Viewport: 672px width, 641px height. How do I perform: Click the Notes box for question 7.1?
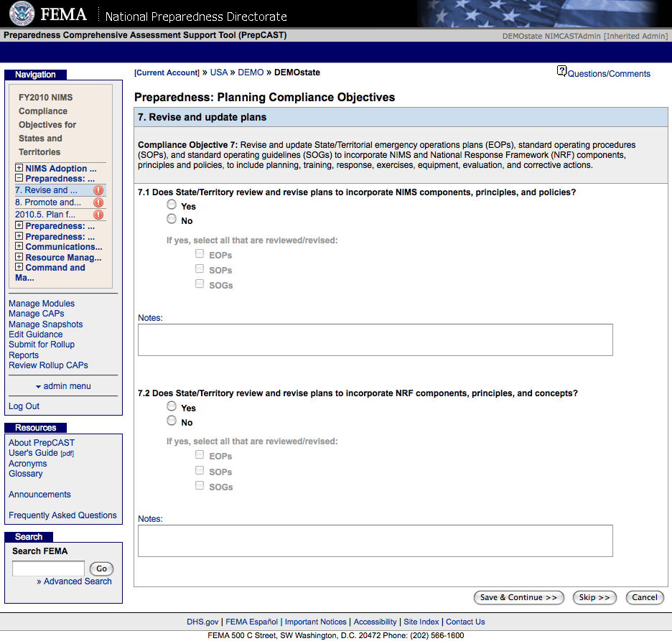[375, 340]
